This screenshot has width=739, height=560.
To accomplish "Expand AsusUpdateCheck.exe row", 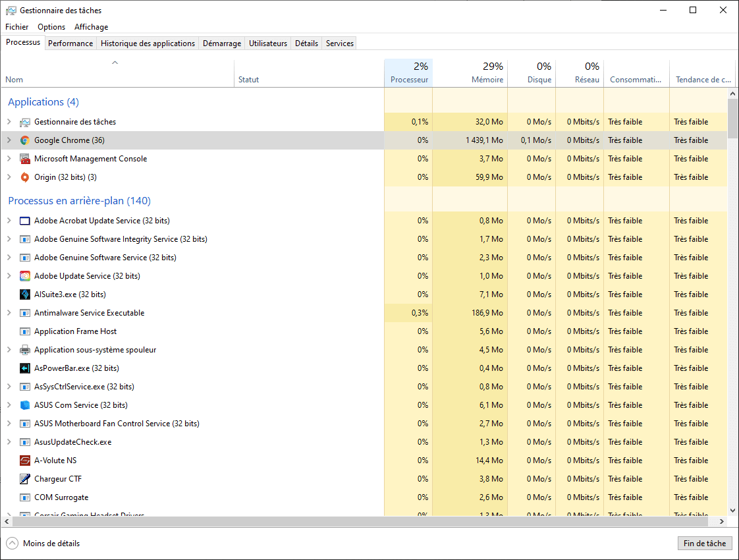I will 9,441.
